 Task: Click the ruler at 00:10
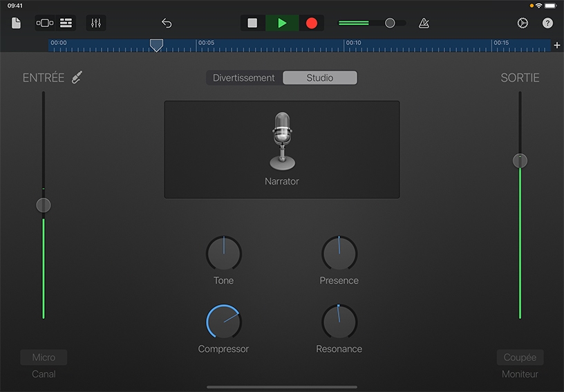coord(353,43)
